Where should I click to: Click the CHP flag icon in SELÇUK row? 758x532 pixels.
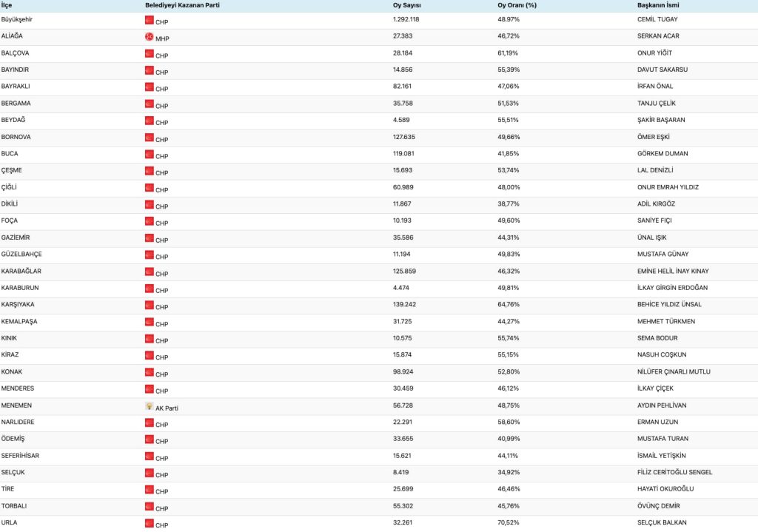(149, 474)
